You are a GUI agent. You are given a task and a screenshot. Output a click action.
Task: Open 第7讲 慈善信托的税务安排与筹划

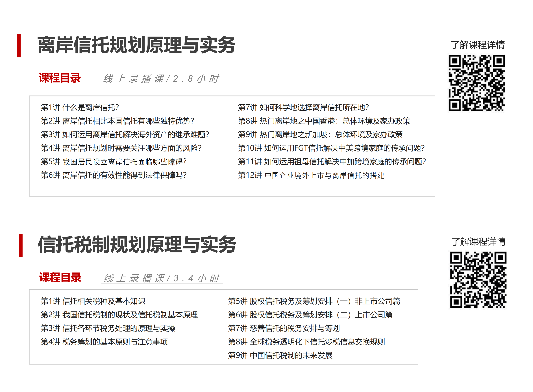(x=284, y=328)
